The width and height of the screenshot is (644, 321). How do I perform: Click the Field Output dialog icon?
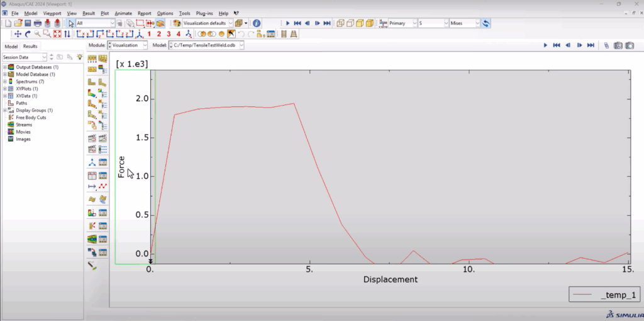383,23
